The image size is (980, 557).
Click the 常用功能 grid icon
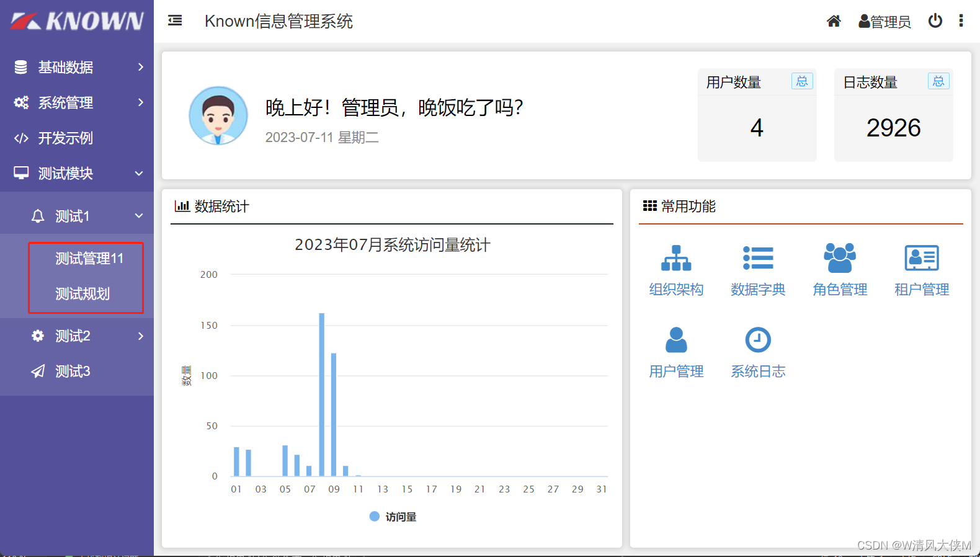(650, 206)
